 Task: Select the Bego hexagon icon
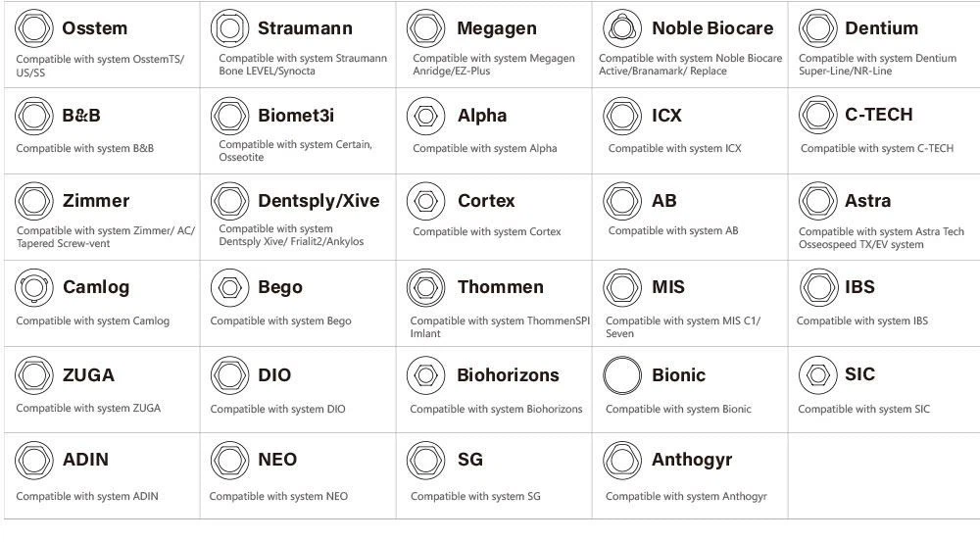pos(229,287)
